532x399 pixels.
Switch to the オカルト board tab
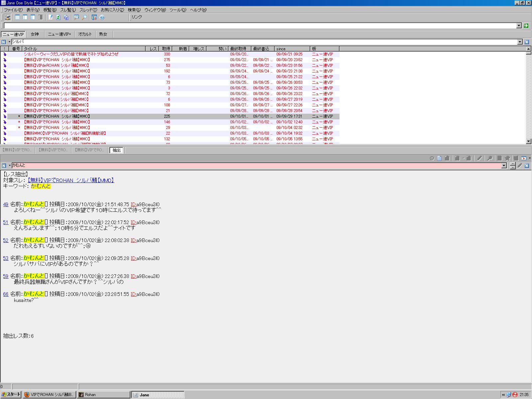[85, 34]
